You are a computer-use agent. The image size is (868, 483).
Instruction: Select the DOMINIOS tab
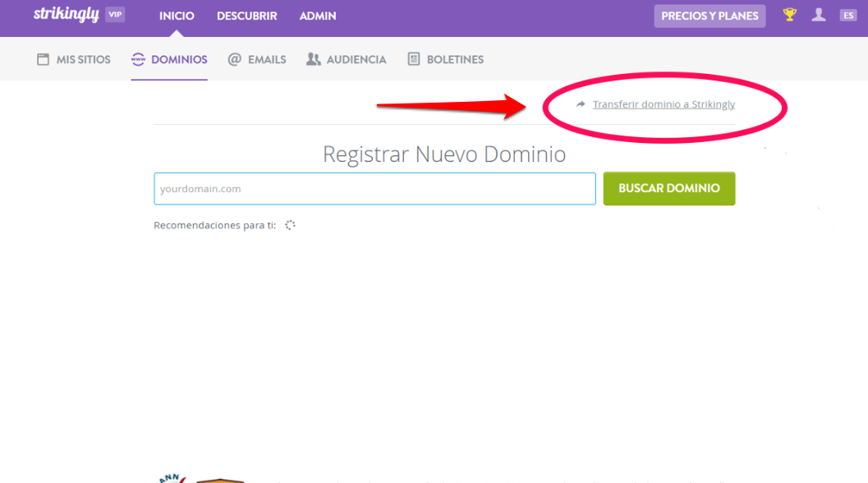(169, 59)
